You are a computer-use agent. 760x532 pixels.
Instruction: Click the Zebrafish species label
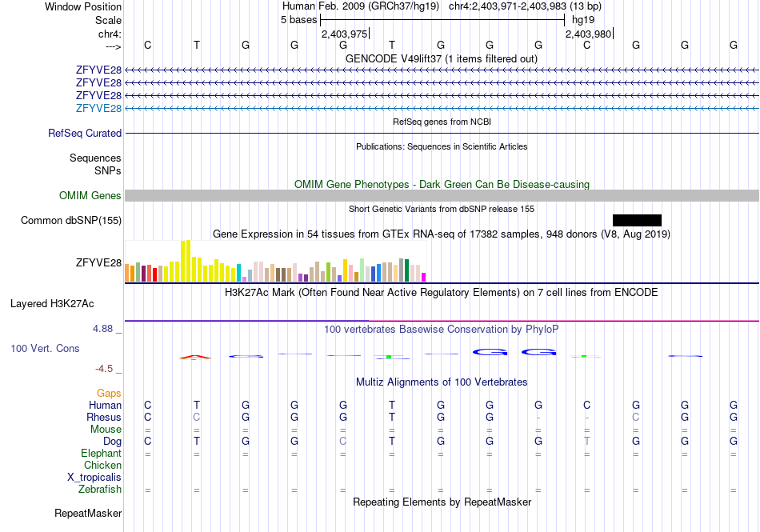(x=100, y=490)
